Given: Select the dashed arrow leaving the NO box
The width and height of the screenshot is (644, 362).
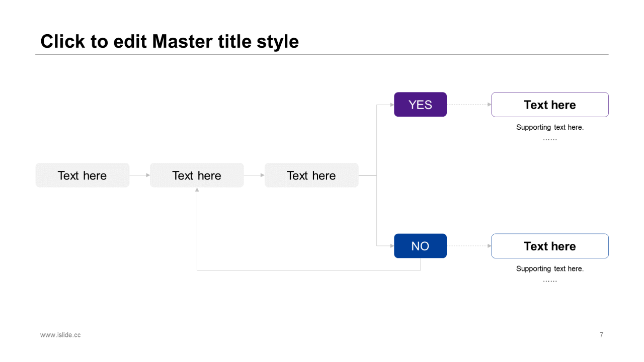Looking at the screenshot, I should 468,246.
